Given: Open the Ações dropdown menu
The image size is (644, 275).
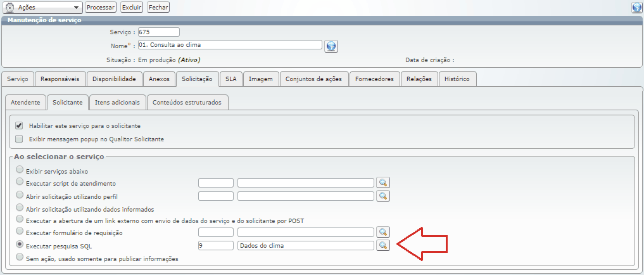Looking at the screenshot, I should point(43,8).
